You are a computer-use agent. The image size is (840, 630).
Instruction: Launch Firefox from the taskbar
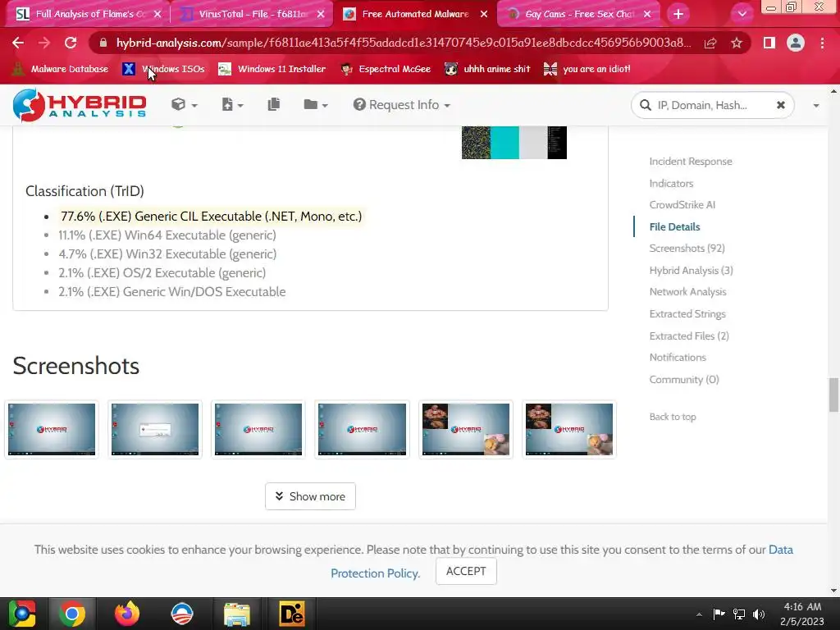(127, 614)
